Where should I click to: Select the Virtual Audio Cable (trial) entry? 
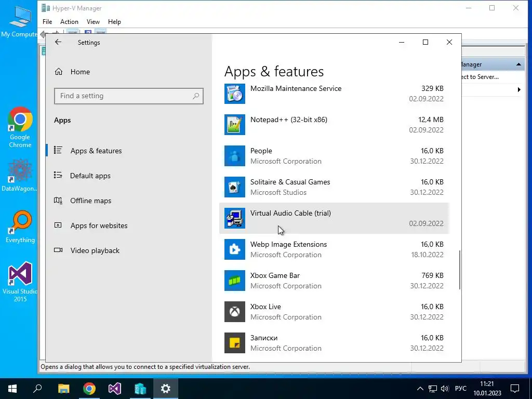334,218
